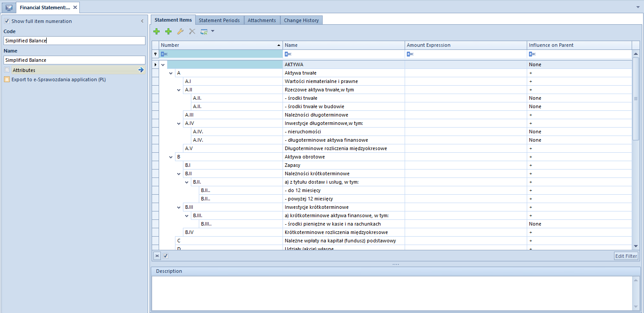This screenshot has width=644, height=313.
Task: Open the Change History tab
Action: pyautogui.click(x=302, y=20)
